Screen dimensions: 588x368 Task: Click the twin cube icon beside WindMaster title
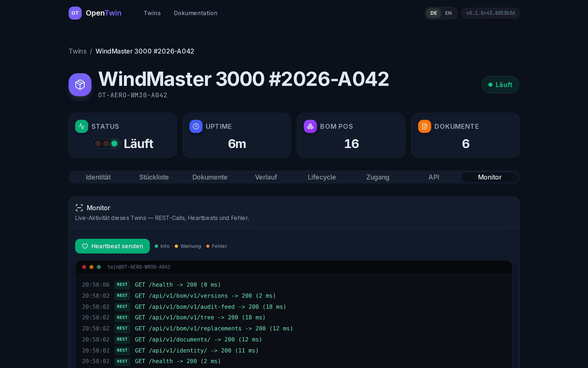click(x=80, y=85)
